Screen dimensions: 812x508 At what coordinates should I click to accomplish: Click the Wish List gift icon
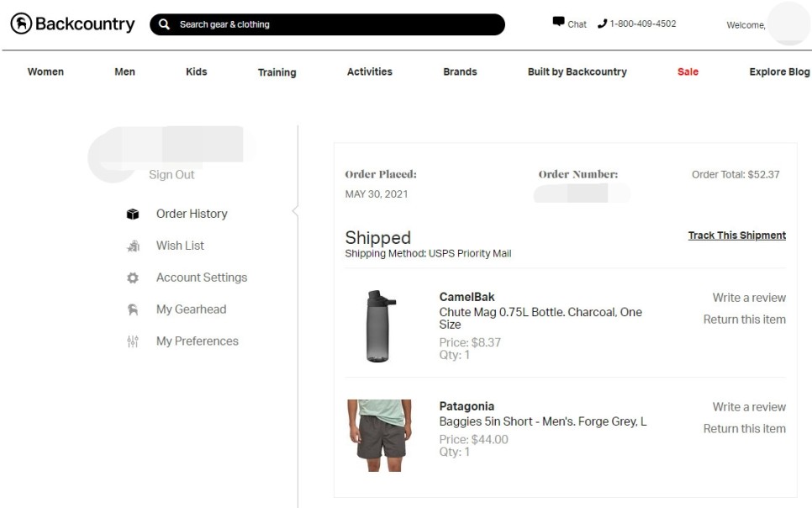pos(133,246)
